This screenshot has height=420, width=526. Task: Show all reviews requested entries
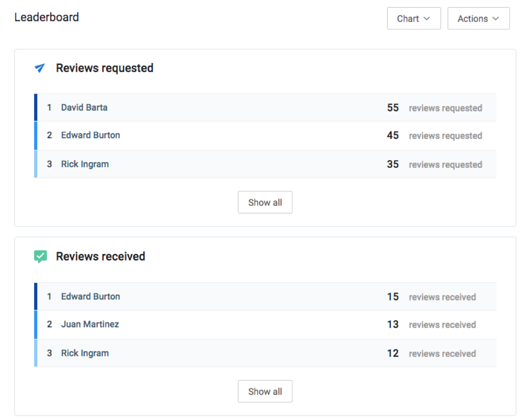click(265, 203)
